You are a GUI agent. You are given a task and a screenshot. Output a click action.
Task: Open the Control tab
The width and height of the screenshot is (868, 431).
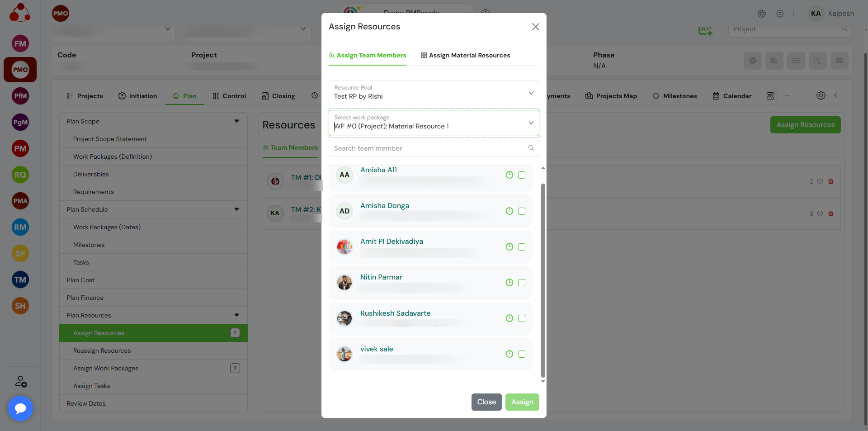(229, 96)
